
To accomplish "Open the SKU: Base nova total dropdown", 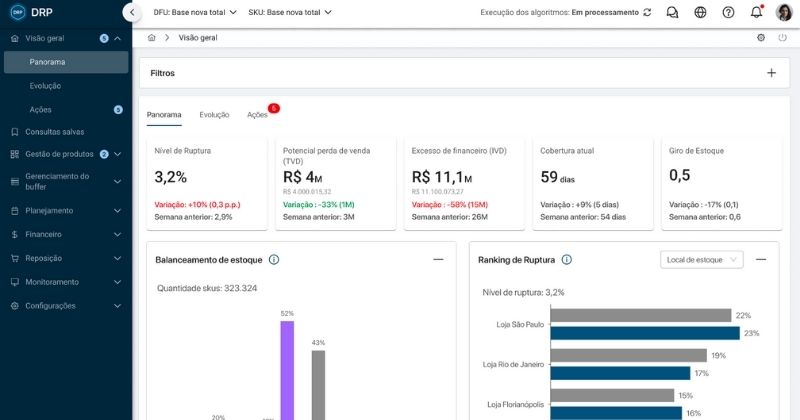I will pos(290,12).
